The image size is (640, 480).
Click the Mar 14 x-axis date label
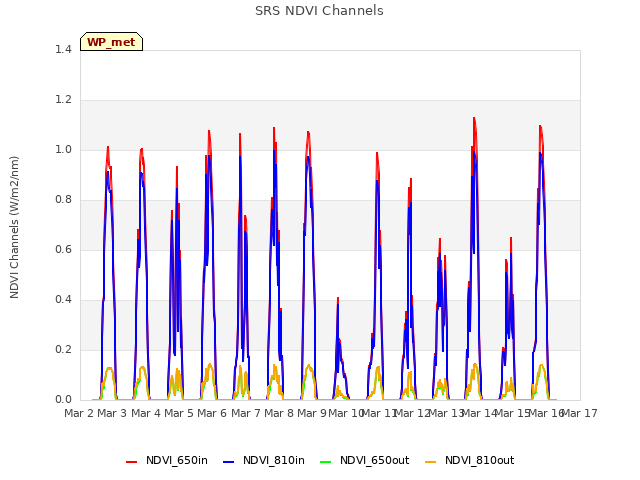[x=479, y=413]
